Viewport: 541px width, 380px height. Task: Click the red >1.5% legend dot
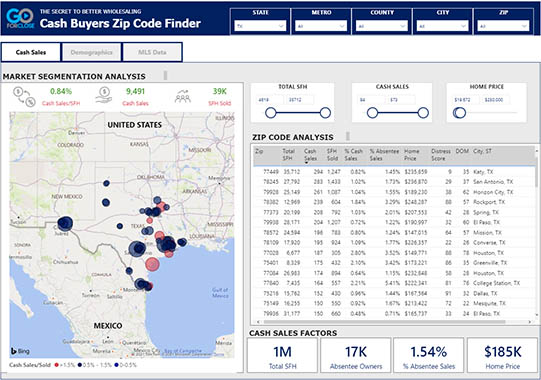[57, 365]
